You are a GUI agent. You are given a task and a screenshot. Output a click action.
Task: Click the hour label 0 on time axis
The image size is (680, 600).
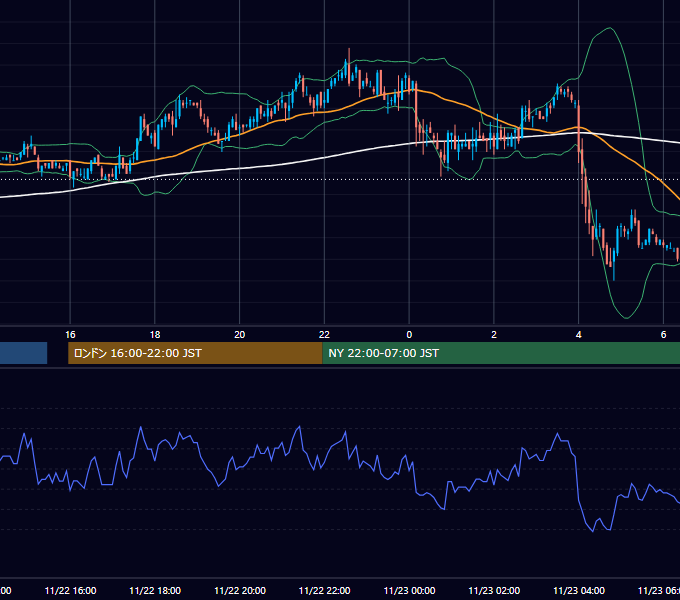click(409, 335)
